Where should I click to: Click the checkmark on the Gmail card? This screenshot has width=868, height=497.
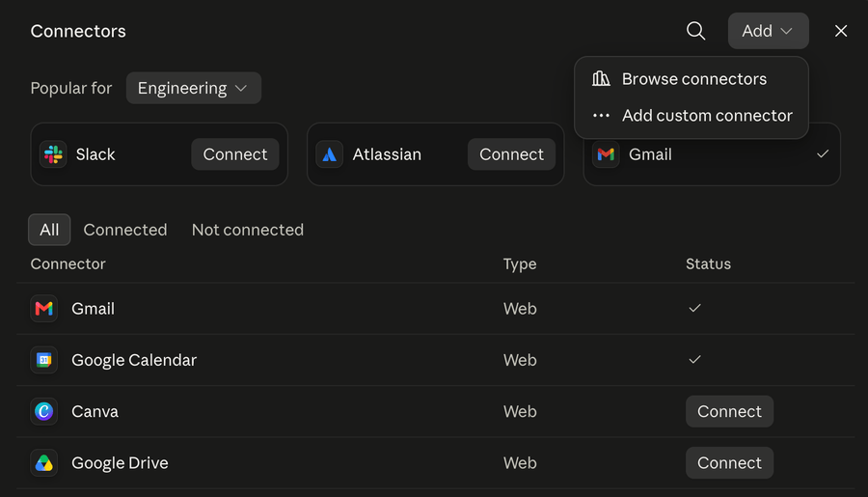click(x=823, y=154)
